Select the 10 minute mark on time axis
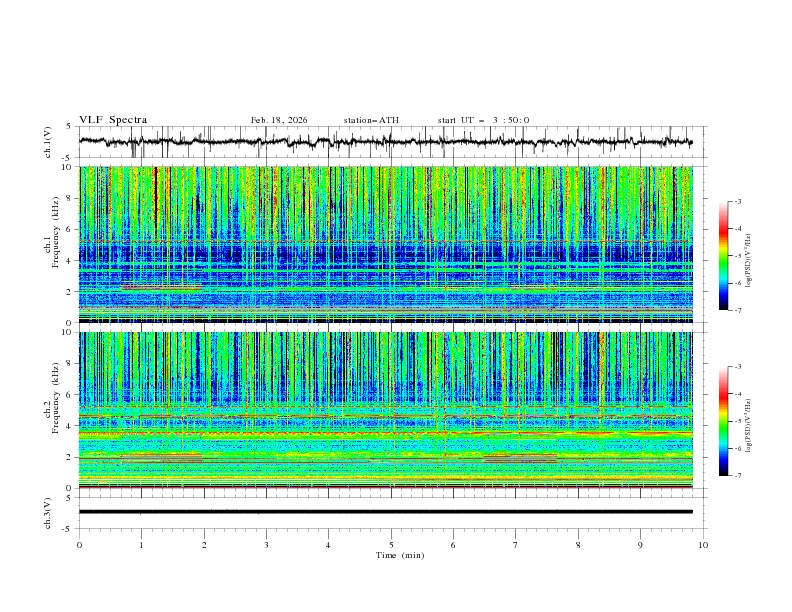 [x=703, y=545]
